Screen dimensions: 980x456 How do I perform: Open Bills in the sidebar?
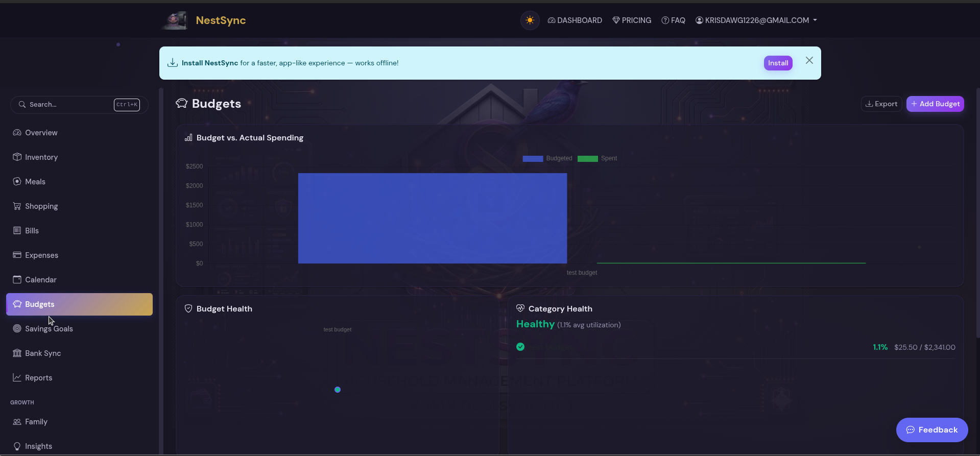point(79,231)
